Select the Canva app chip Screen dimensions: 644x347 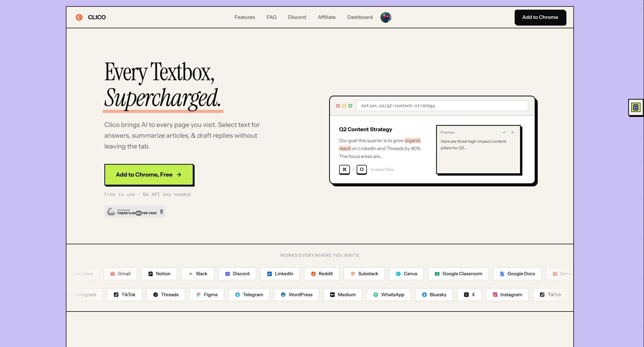[406, 274]
